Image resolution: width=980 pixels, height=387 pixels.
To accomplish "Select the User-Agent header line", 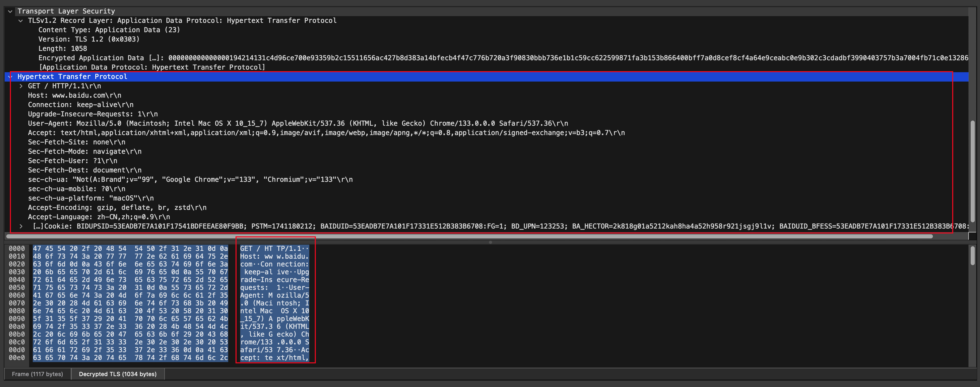I will tap(297, 124).
